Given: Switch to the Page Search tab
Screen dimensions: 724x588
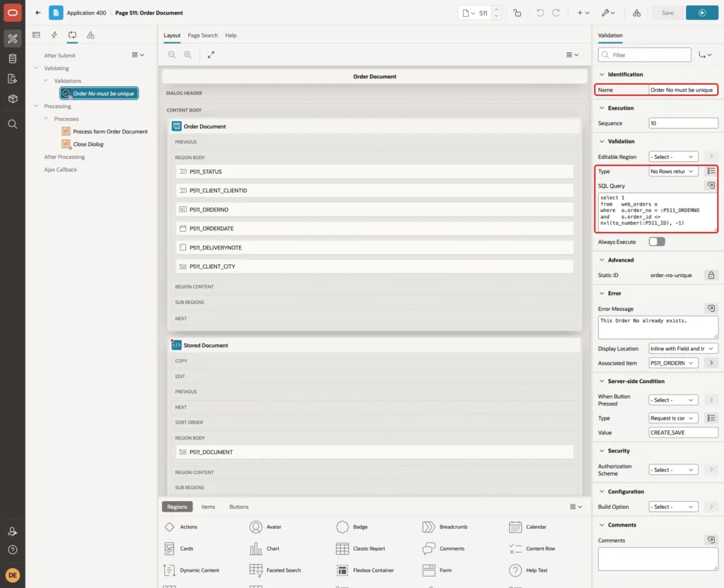Looking at the screenshot, I should point(203,35).
